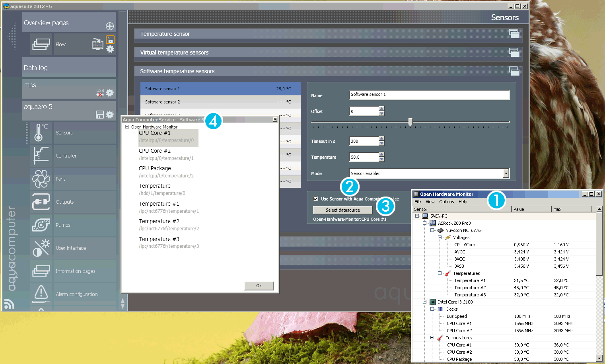This screenshot has height=364, width=605.
Task: Click the aquaero 5 settings gear
Action: [110, 115]
